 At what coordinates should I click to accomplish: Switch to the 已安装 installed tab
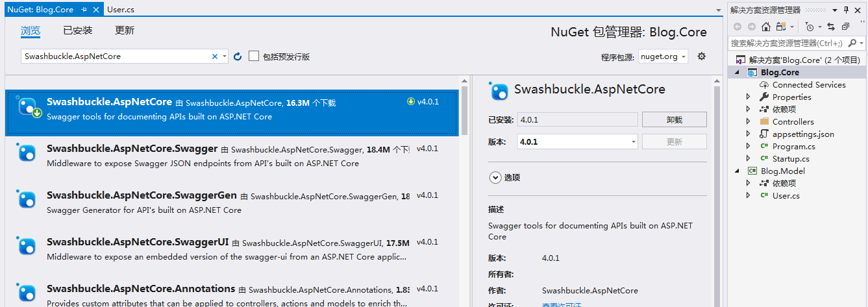tap(78, 31)
